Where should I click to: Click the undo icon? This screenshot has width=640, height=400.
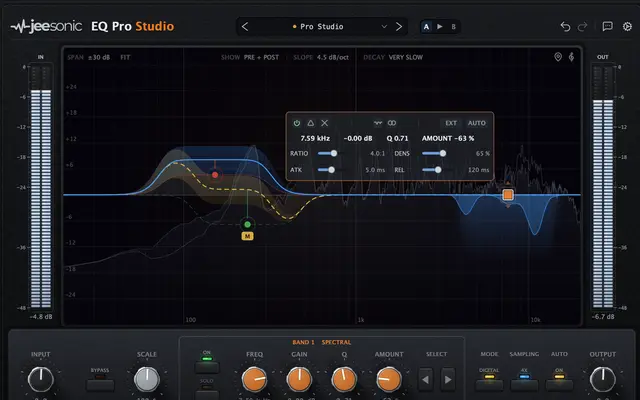(565, 27)
